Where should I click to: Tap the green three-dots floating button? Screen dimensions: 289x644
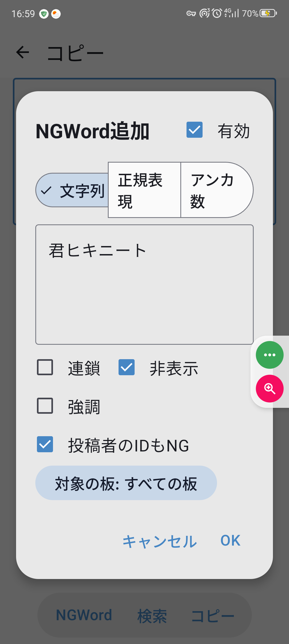(269, 355)
